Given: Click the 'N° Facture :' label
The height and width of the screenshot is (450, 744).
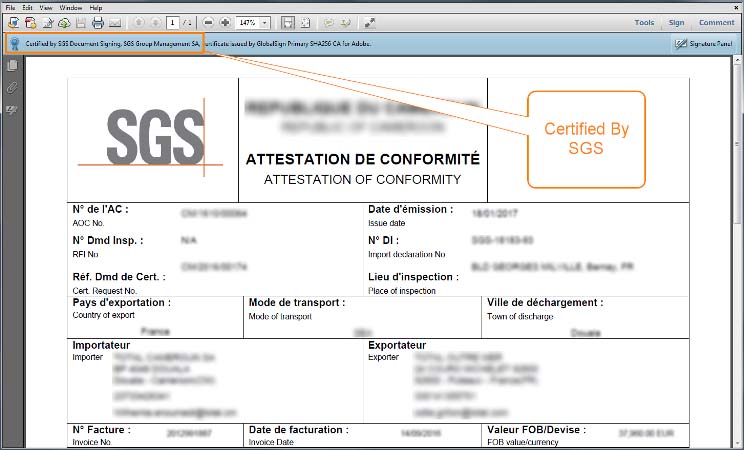Looking at the screenshot, I should (x=102, y=430).
